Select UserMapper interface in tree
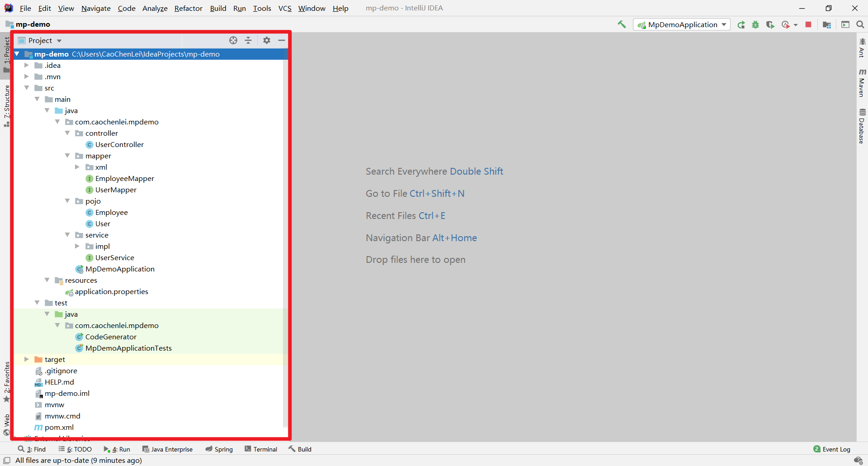Screen dimensions: 868x466 click(x=116, y=190)
